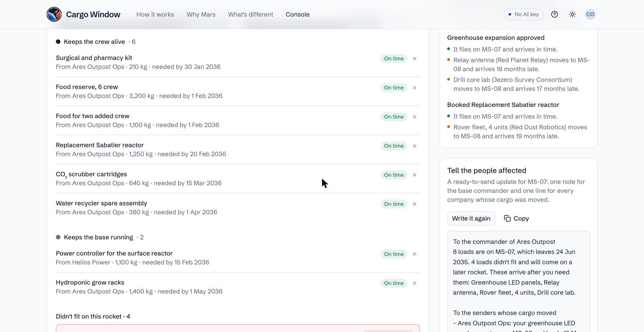Toggle the light/dark theme sun icon
The height and width of the screenshot is (332, 644).
[572, 14]
